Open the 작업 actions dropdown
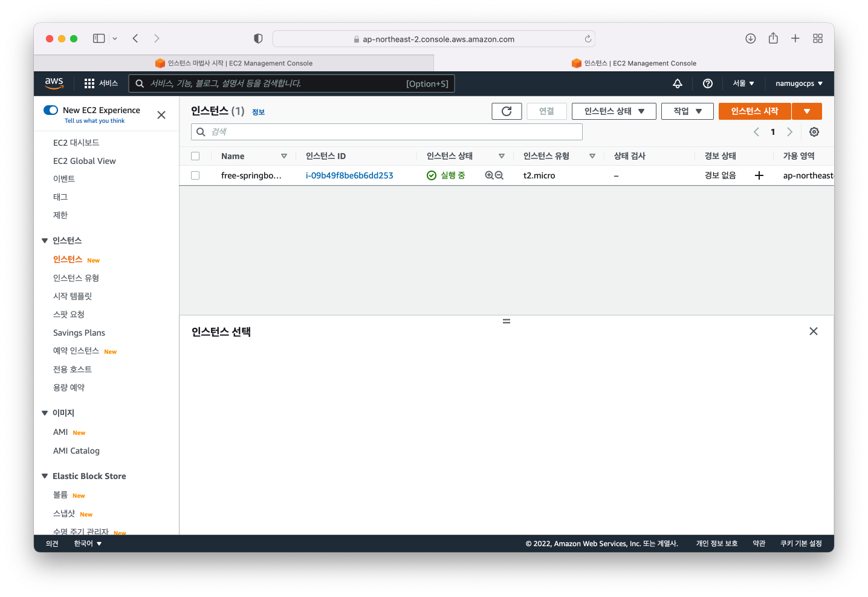868x597 pixels. coord(687,111)
